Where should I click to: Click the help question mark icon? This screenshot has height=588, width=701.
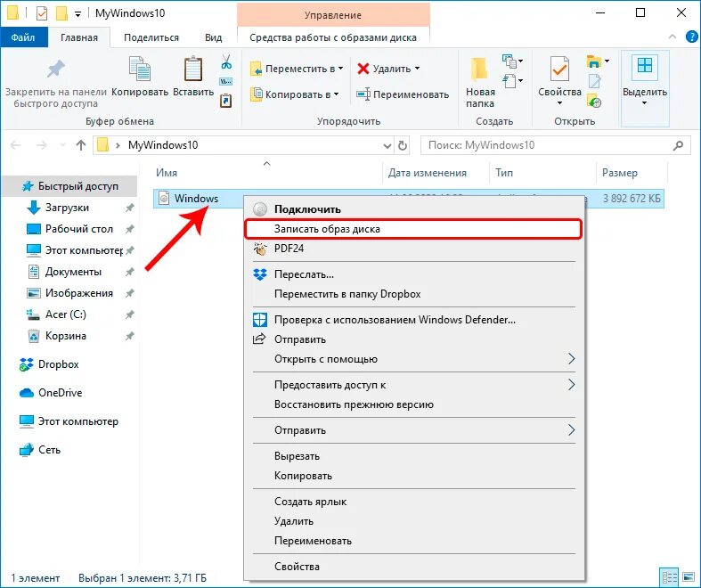pyautogui.click(x=691, y=37)
